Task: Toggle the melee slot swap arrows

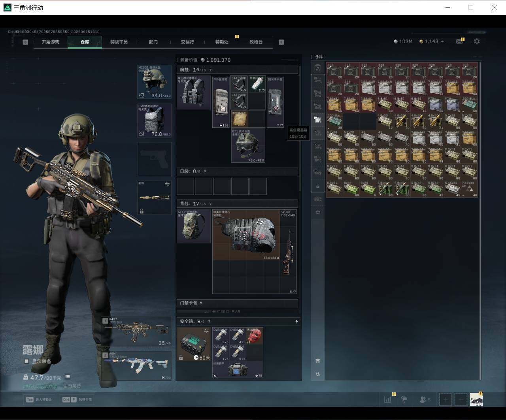Action: (167, 185)
